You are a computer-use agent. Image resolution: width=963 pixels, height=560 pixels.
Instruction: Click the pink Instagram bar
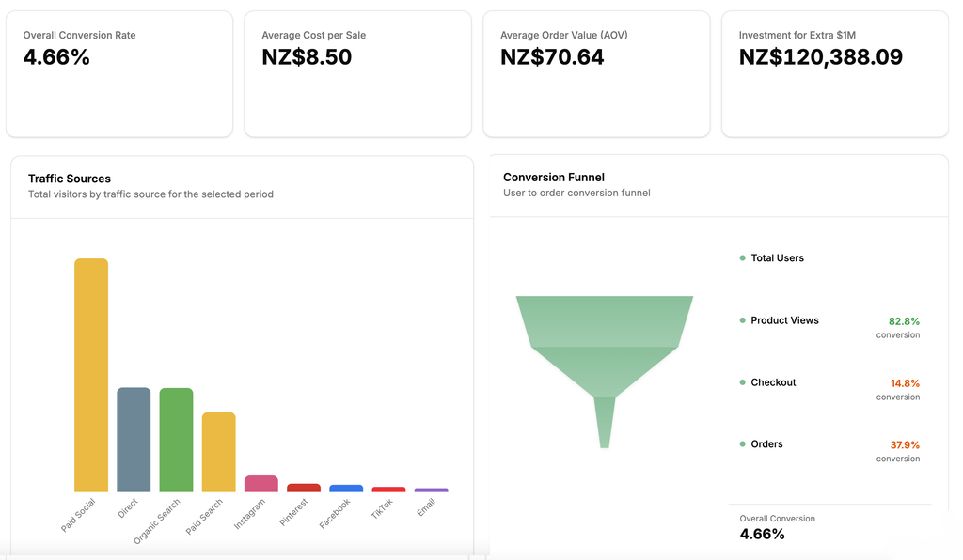pyautogui.click(x=260, y=483)
